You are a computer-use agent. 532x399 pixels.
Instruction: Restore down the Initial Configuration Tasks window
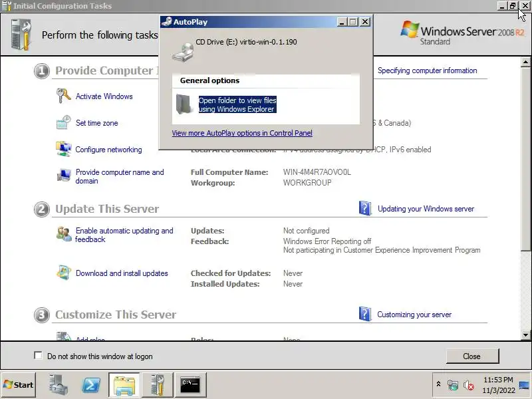pos(512,6)
